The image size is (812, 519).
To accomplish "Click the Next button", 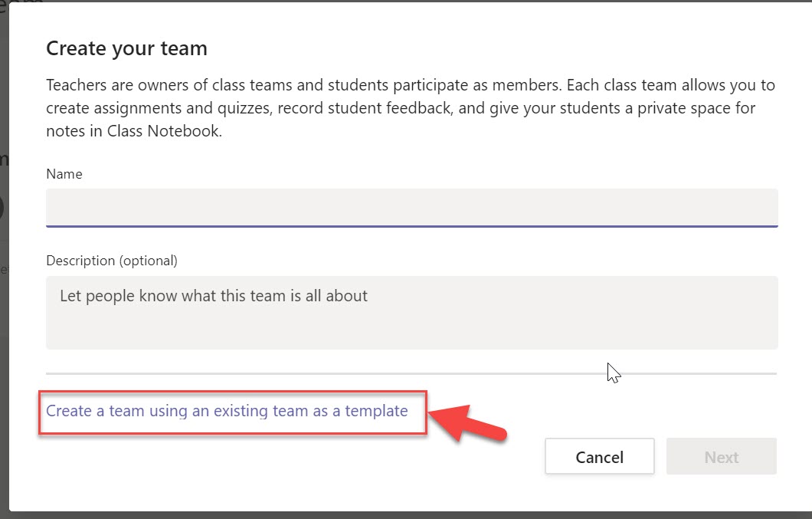I will click(722, 456).
